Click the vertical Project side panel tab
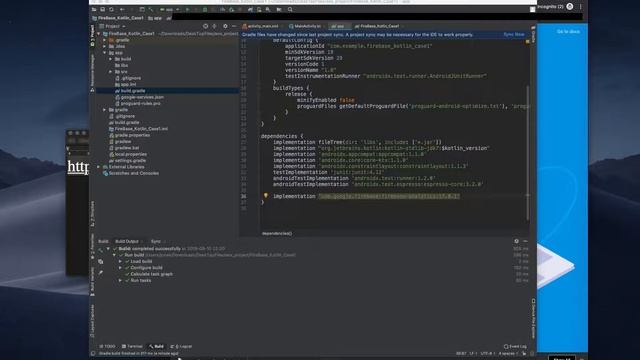 click(x=92, y=35)
